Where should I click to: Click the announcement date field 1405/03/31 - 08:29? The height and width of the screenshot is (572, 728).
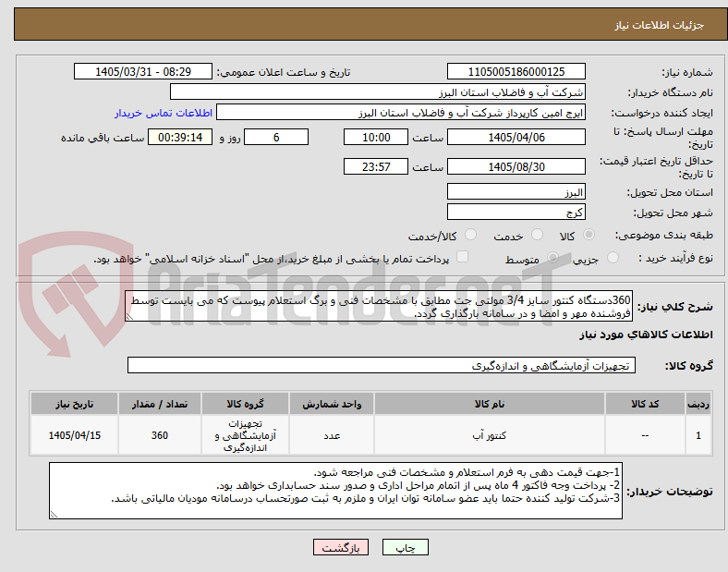pos(143,71)
